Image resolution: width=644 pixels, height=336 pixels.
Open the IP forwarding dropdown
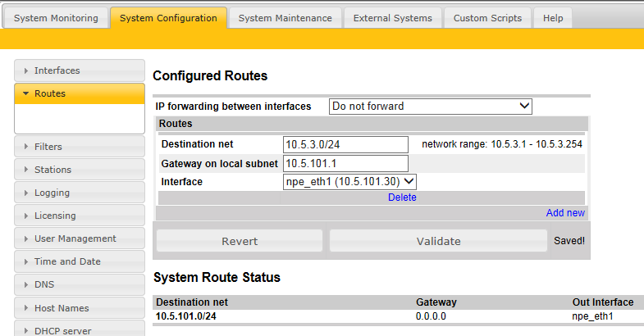coord(431,106)
